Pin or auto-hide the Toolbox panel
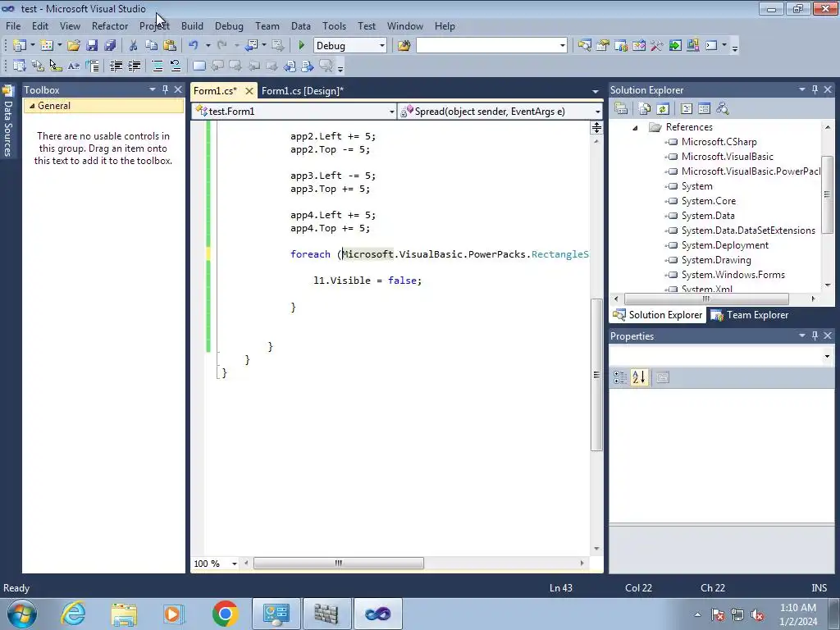This screenshot has height=630, width=840. [165, 89]
